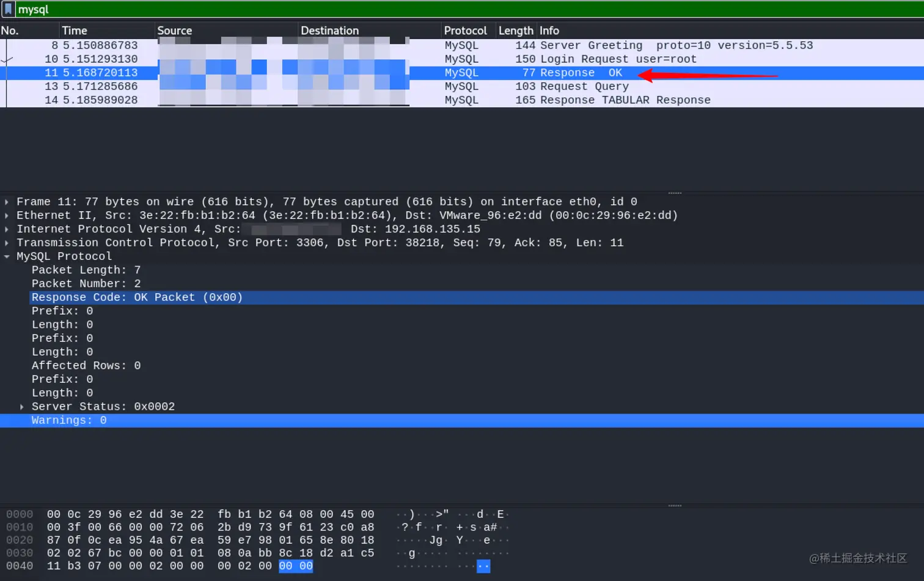Click time cell 5.150886783
Screen dimensions: 924x581
100,45
